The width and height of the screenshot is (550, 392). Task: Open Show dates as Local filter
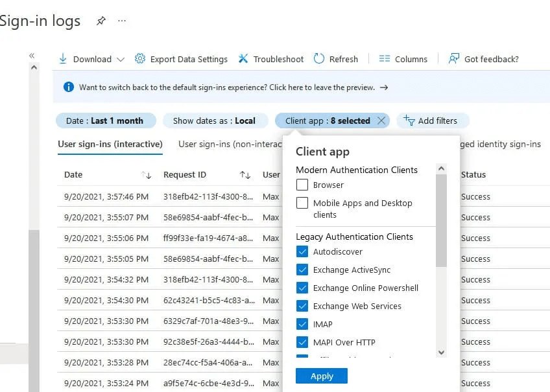point(214,121)
